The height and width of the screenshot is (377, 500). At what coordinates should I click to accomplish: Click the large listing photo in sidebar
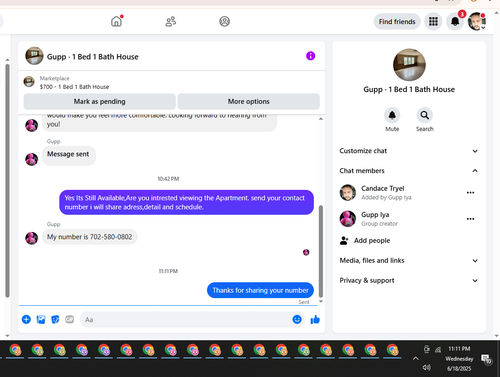tap(409, 65)
